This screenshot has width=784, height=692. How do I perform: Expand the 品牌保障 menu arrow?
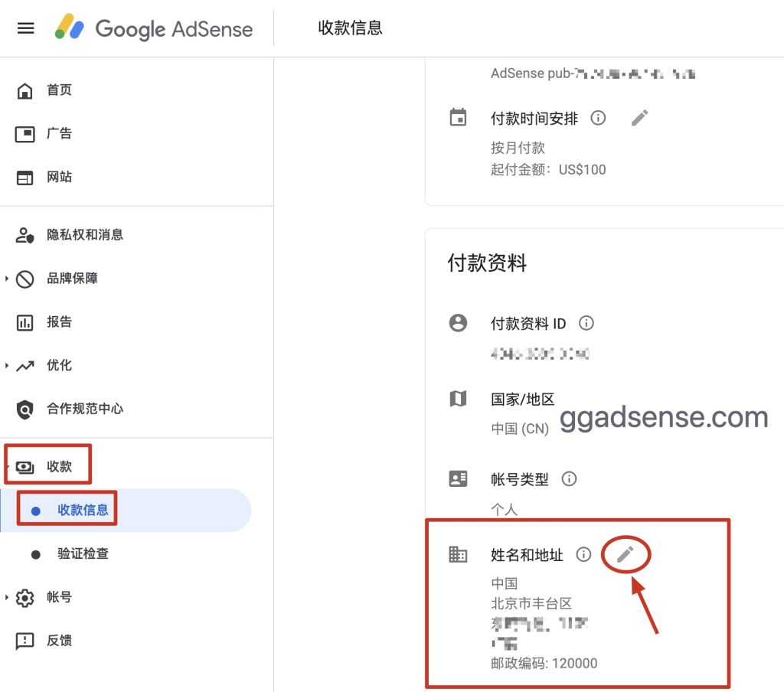[x=6, y=279]
